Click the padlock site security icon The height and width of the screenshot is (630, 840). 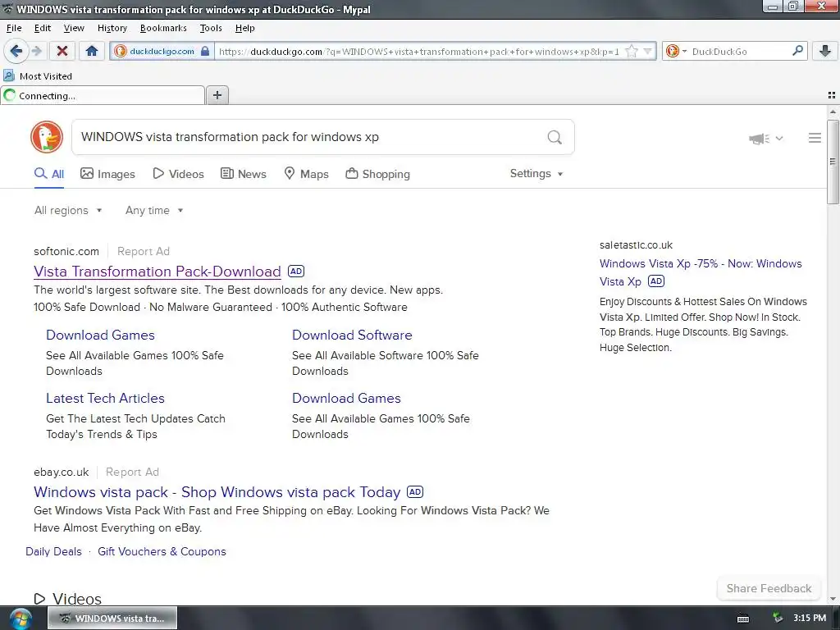pos(205,51)
